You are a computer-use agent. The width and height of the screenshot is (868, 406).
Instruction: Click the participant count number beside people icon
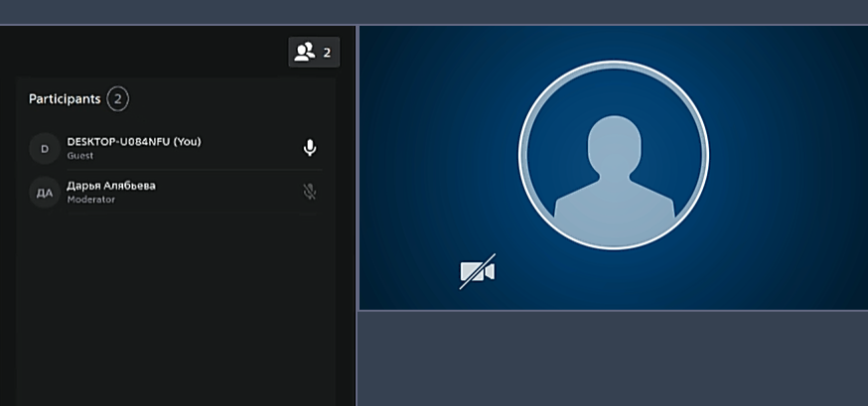327,53
